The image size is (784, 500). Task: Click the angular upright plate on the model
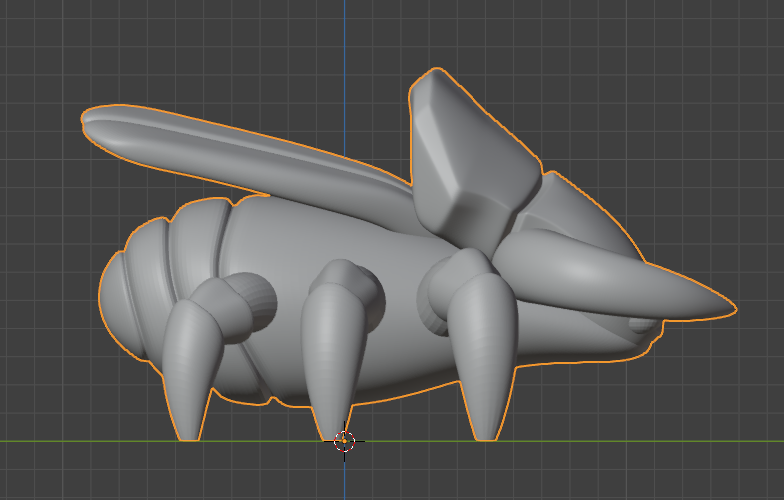(470, 160)
